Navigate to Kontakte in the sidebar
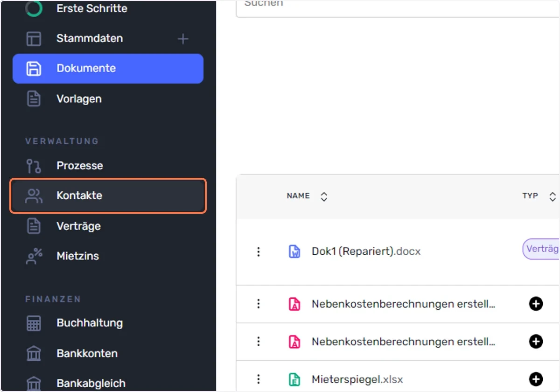Image resolution: width=560 pixels, height=392 pixels. pyautogui.click(x=108, y=196)
